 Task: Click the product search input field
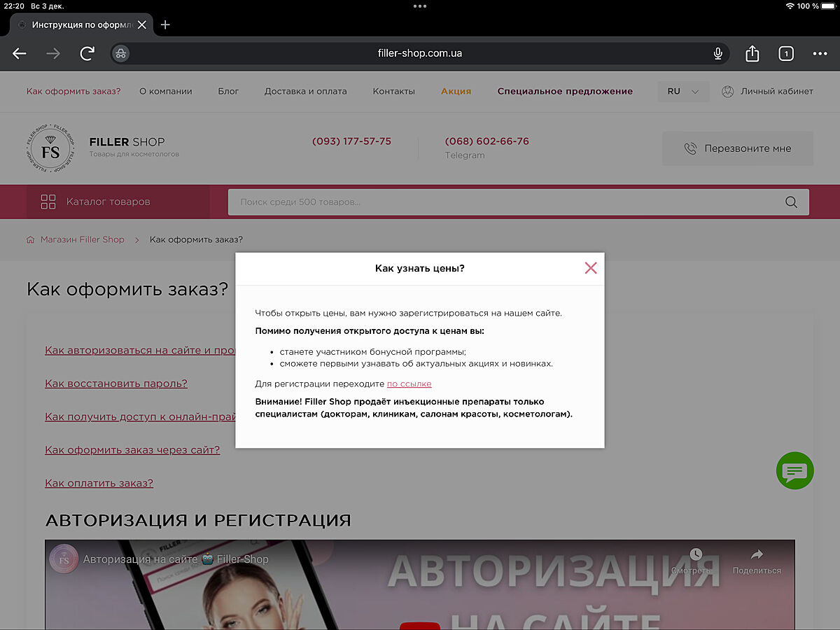click(x=504, y=202)
